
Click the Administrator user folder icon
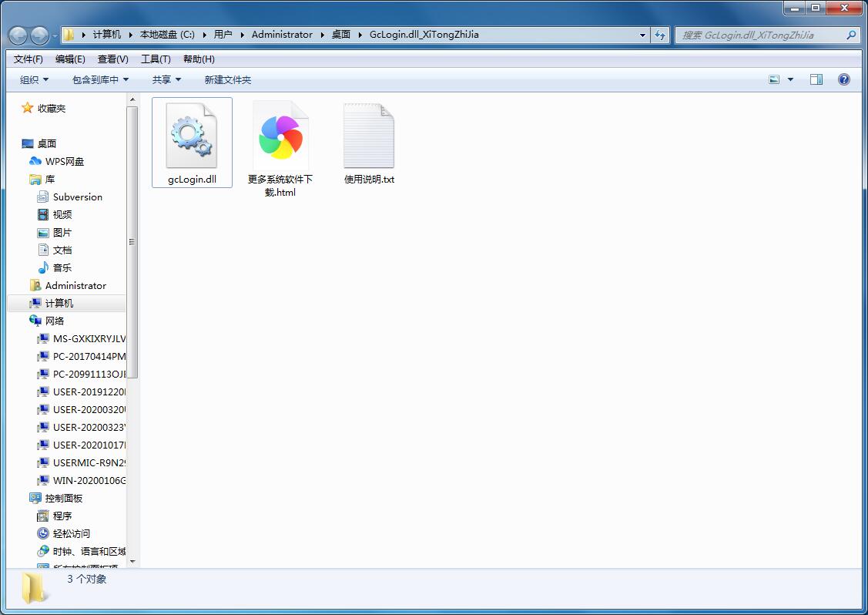[35, 285]
